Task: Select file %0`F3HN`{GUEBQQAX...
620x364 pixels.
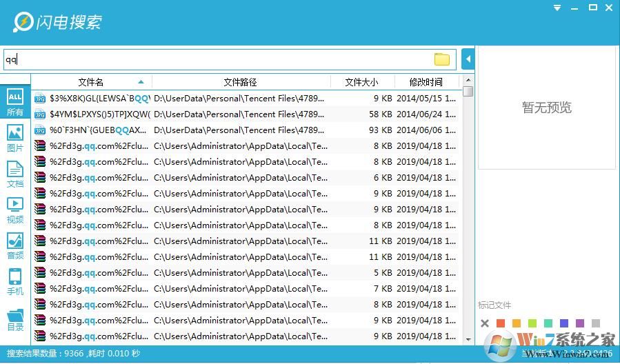Action: 98,130
